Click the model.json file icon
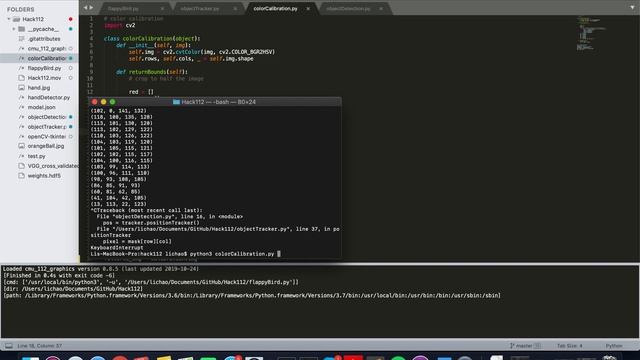Screen dimensions: 640x360 point(22,107)
